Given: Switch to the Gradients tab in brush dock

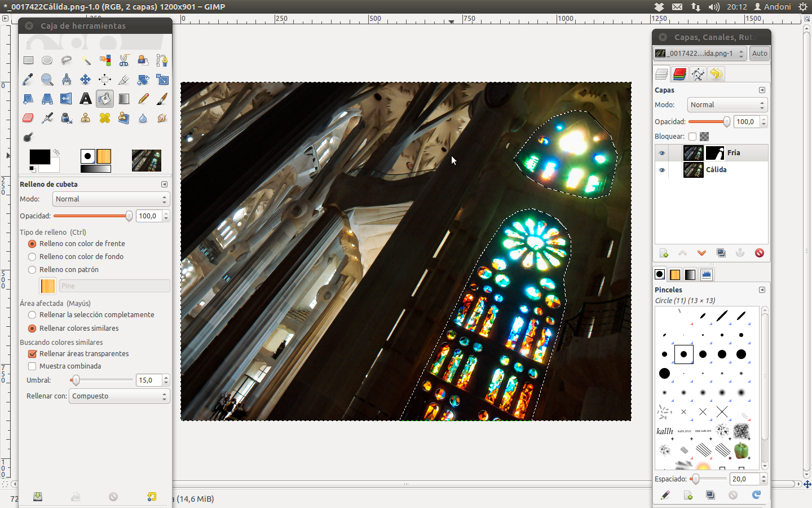Looking at the screenshot, I should (x=690, y=275).
